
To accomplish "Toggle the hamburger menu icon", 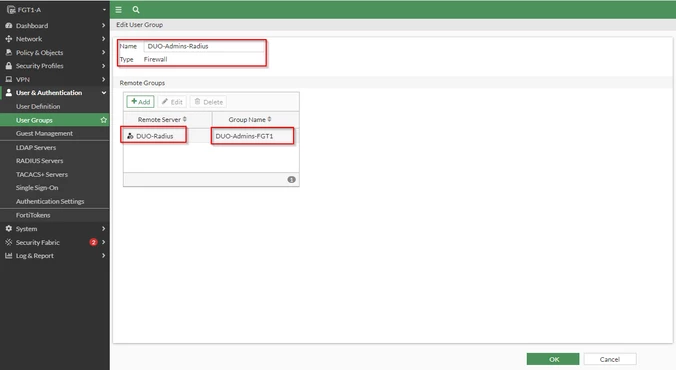I will point(119,9).
